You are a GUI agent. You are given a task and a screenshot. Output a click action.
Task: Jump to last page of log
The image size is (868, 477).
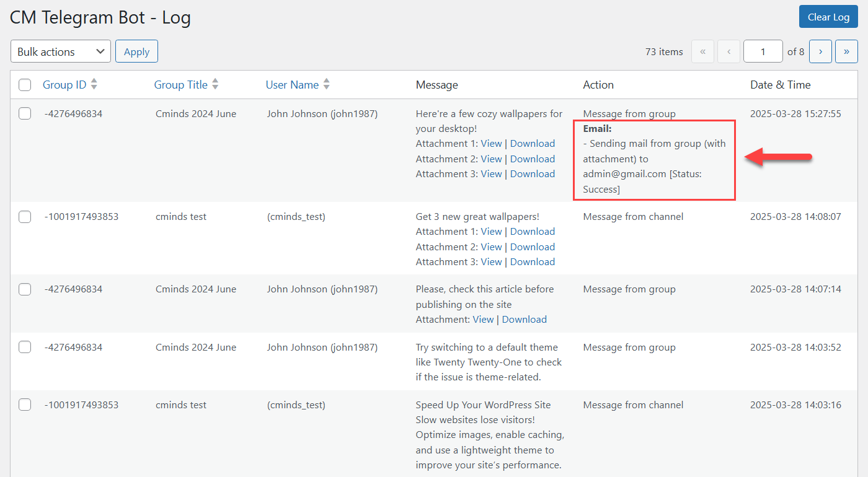click(x=846, y=52)
